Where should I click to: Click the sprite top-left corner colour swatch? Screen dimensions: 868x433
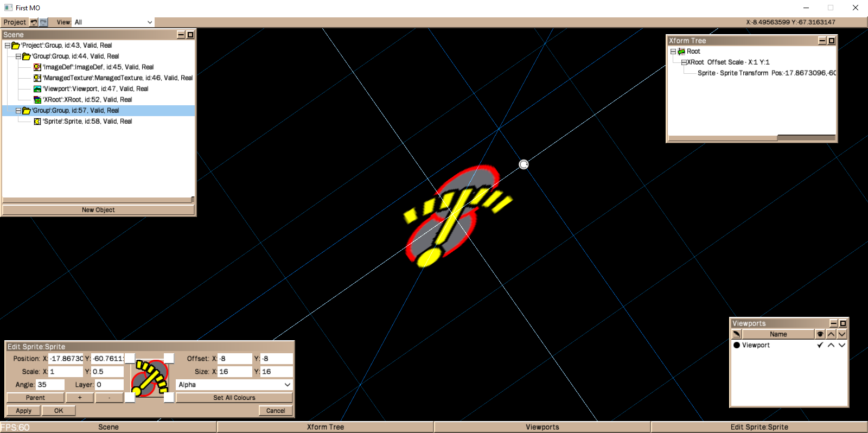coord(130,359)
